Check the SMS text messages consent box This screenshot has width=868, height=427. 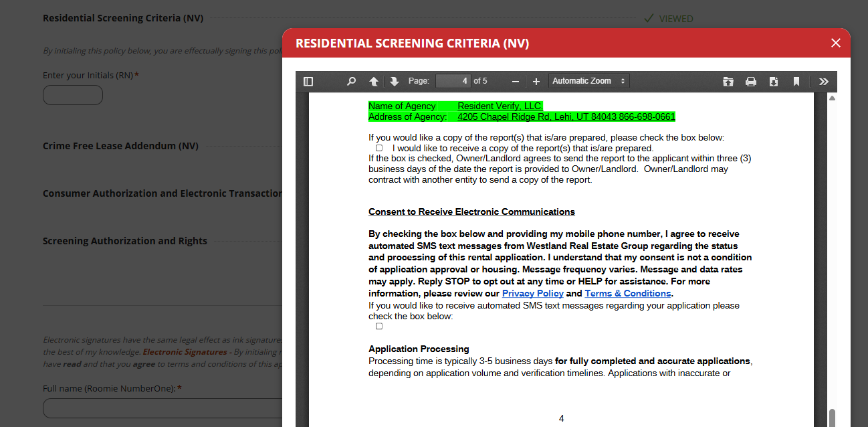(379, 327)
